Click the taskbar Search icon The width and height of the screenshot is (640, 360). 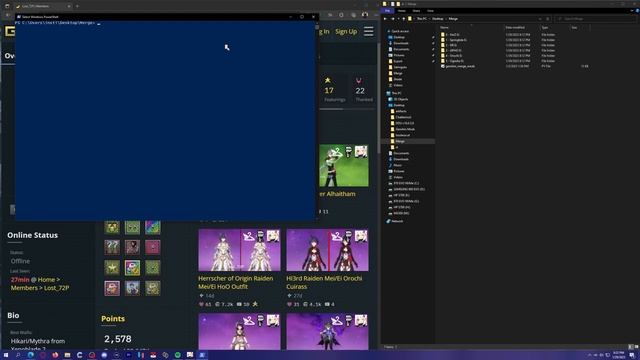18,355
